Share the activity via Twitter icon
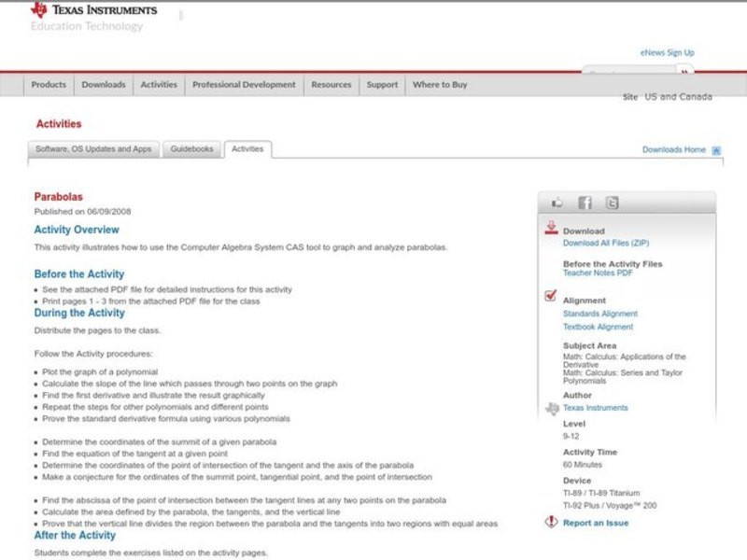 [612, 203]
